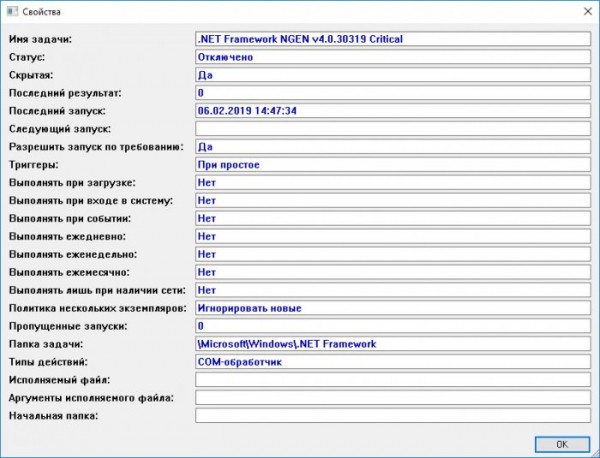
Task: Click the Скрытая field value
Action: 393,75
